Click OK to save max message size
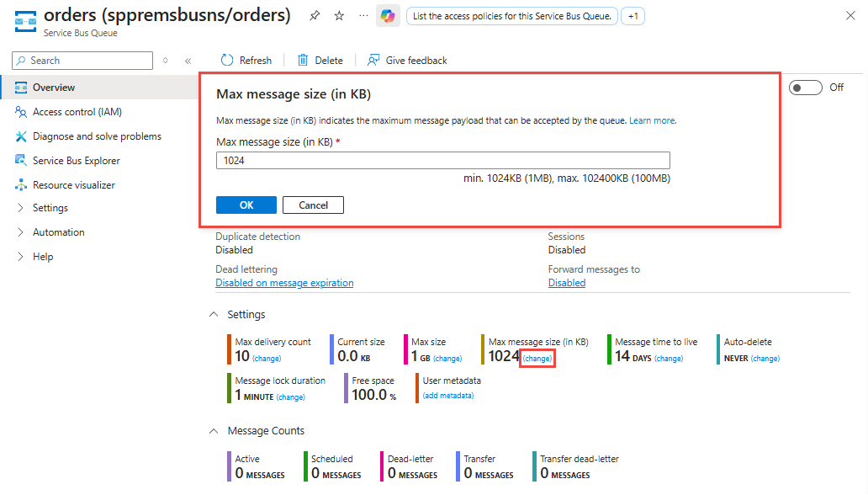This screenshot has width=868, height=495. click(x=246, y=205)
